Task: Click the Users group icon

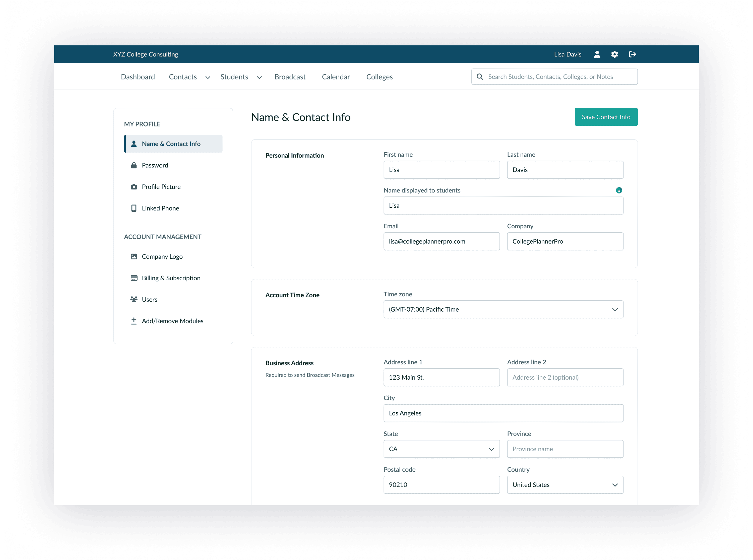Action: (x=134, y=299)
